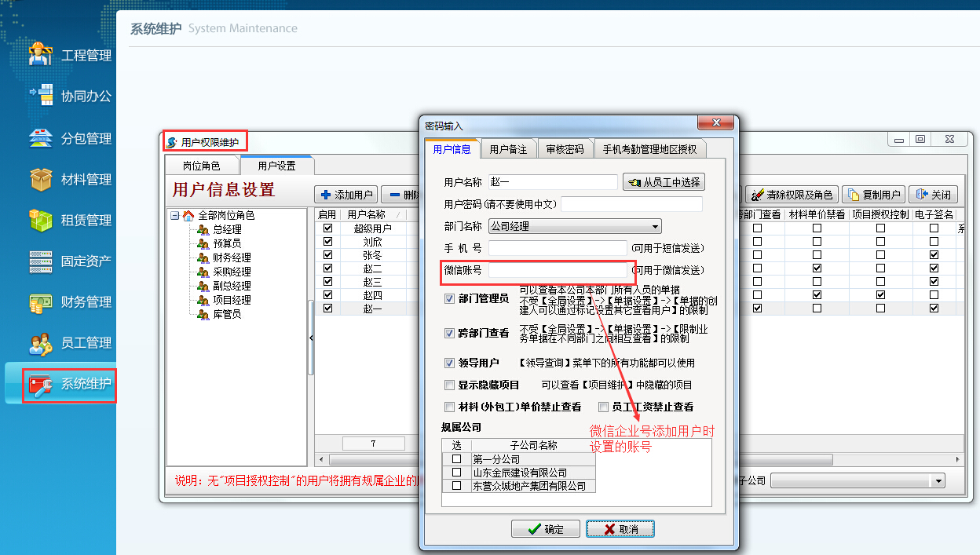
Task: Enable 显示隐藏项目 checkbox
Action: tap(449, 385)
